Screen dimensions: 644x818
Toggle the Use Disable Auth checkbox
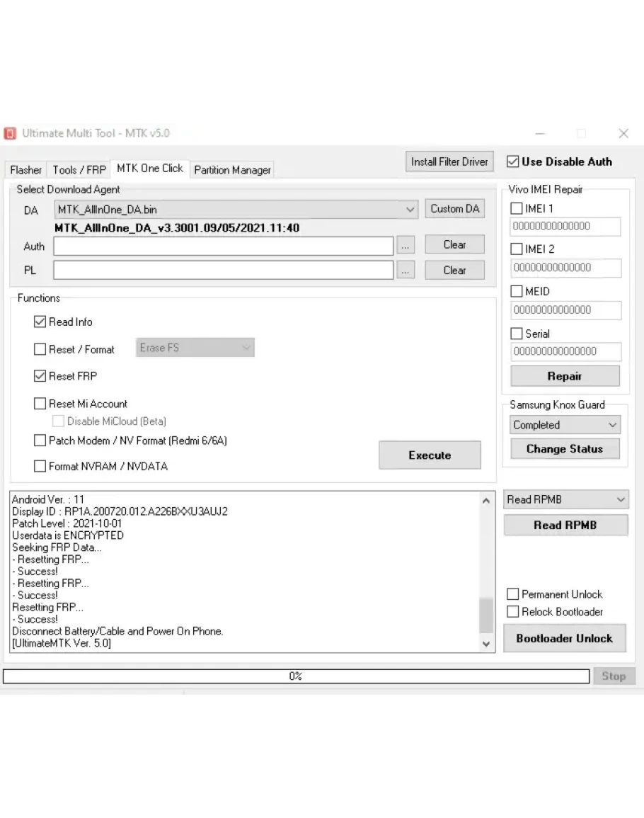pos(513,161)
